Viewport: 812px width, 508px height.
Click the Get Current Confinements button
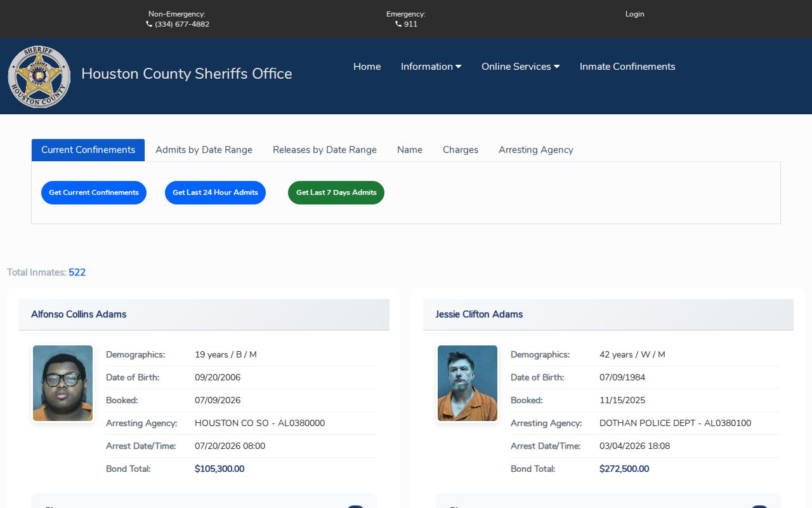tap(94, 192)
